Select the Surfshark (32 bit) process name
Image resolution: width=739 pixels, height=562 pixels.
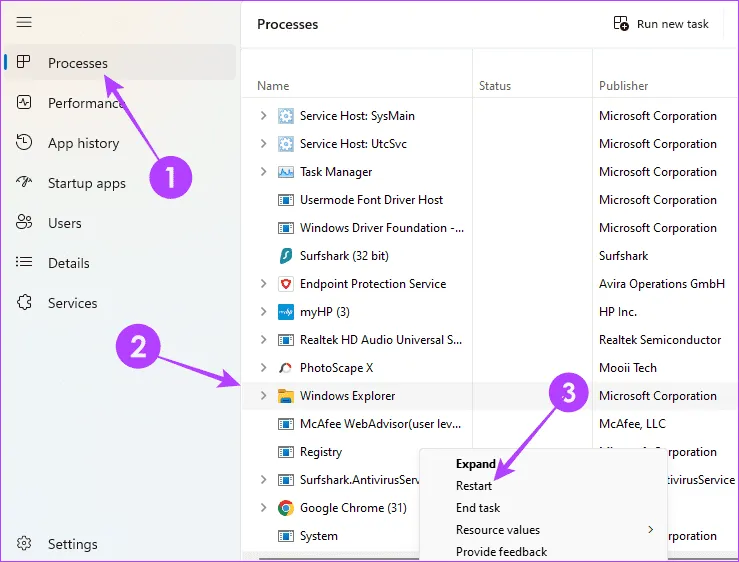(x=344, y=256)
